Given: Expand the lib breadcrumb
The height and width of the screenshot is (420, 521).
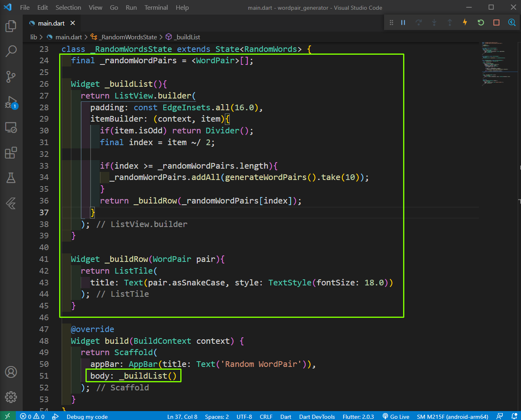Looking at the screenshot, I should (x=34, y=37).
